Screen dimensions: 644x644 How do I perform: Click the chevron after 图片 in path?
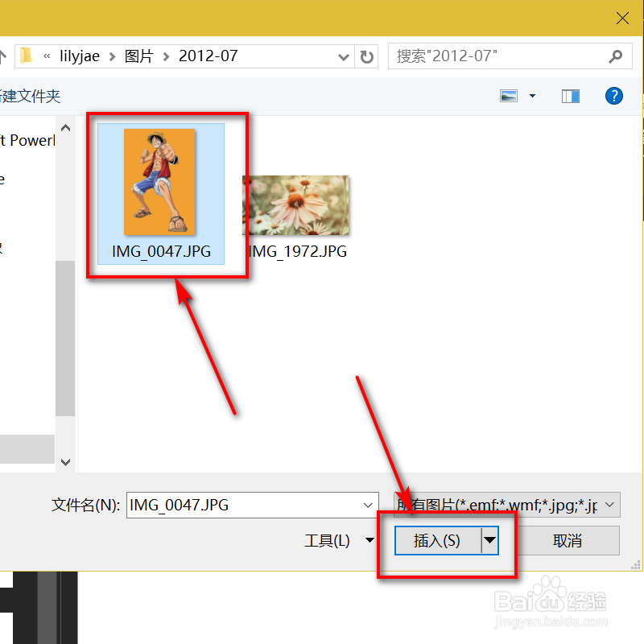pyautogui.click(x=167, y=56)
